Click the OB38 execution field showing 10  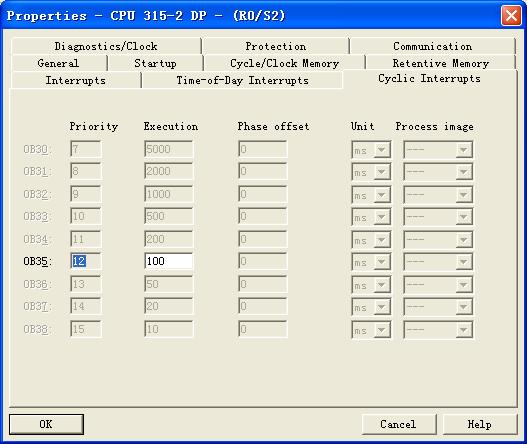[169, 329]
